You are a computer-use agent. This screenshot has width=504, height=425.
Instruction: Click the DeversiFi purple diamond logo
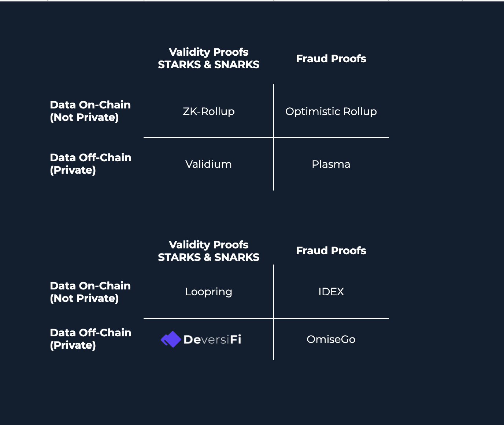point(171,339)
